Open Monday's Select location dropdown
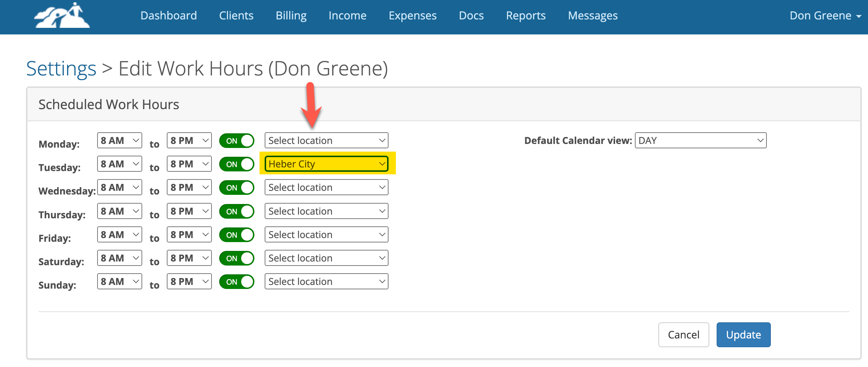The width and height of the screenshot is (868, 367). 326,140
